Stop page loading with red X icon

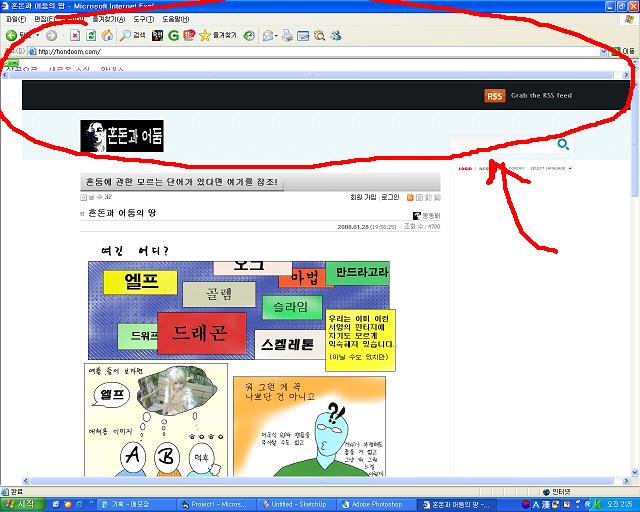(75, 36)
